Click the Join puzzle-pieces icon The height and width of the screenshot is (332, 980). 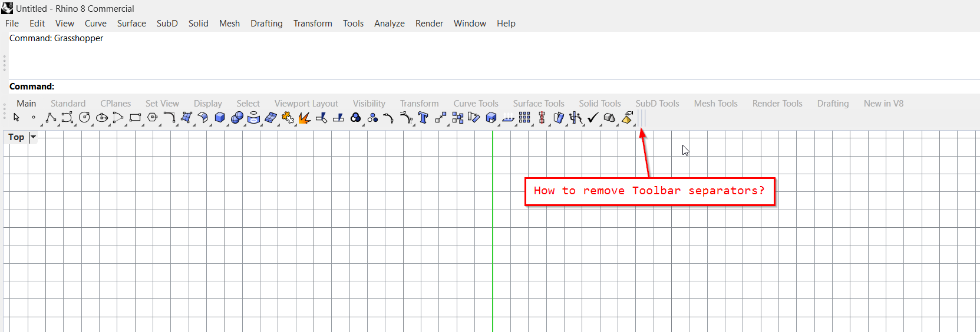[288, 118]
